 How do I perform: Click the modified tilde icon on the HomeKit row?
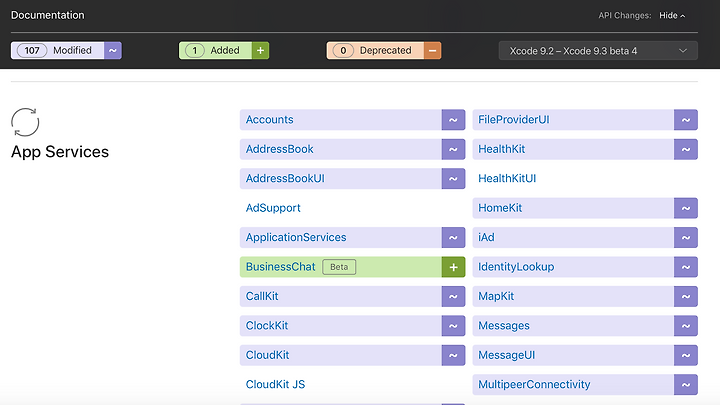(x=686, y=208)
